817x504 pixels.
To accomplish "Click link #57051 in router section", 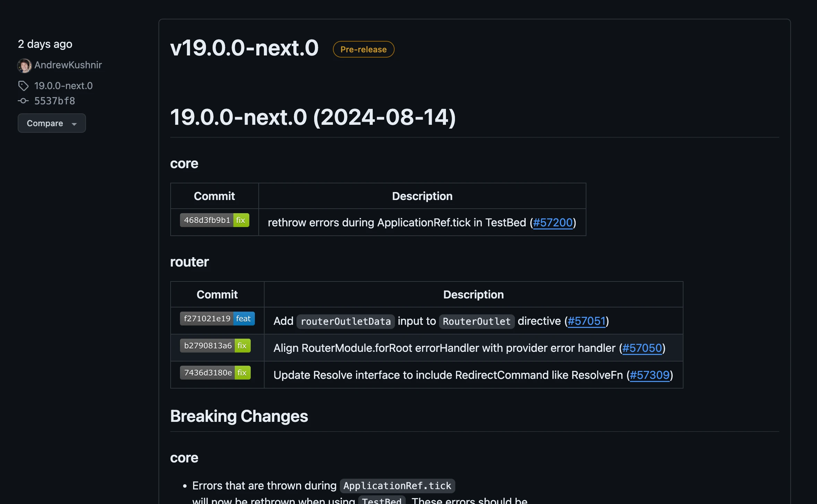I will (x=586, y=320).
